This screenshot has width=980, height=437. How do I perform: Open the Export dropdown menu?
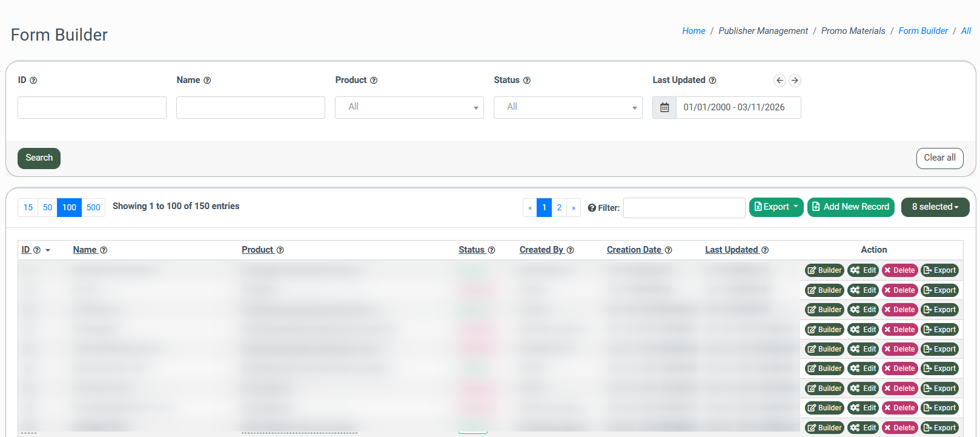point(776,207)
